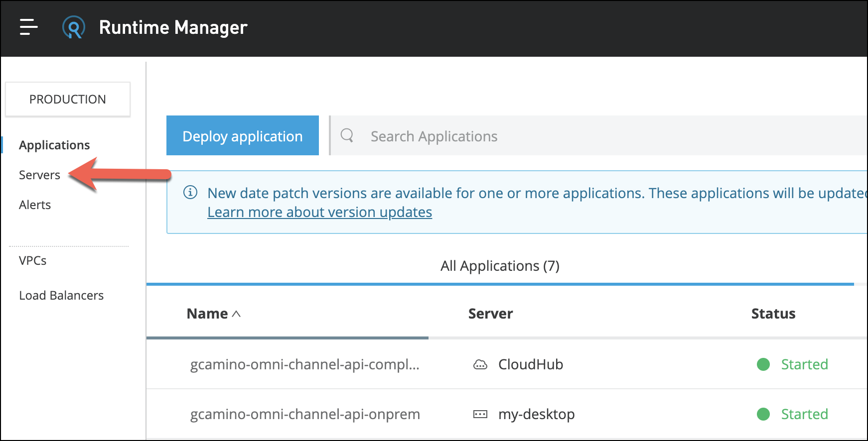This screenshot has height=441, width=868.
Task: Open Servers in the sidebar
Action: [39, 175]
